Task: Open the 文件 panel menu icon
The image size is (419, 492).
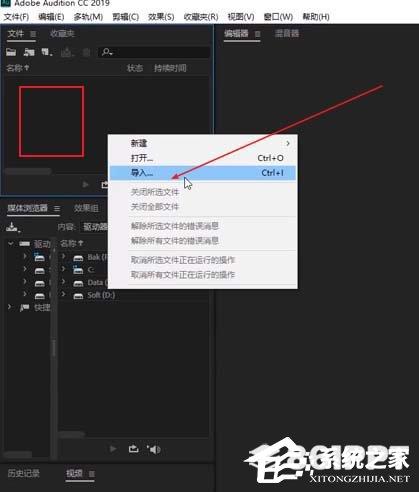Action: [x=33, y=34]
